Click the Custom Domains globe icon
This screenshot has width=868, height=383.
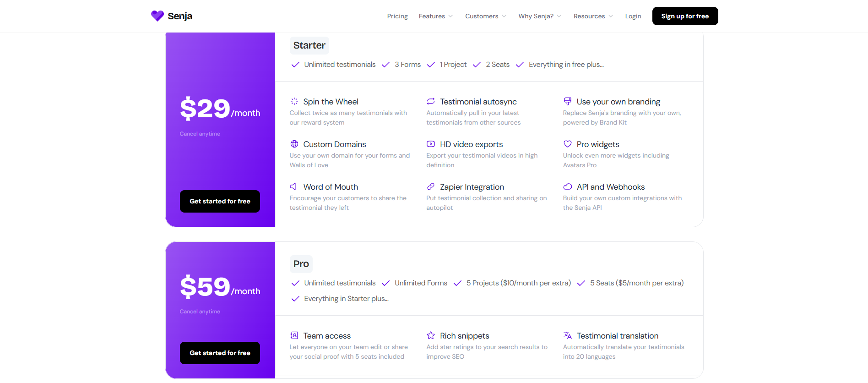[x=294, y=144]
